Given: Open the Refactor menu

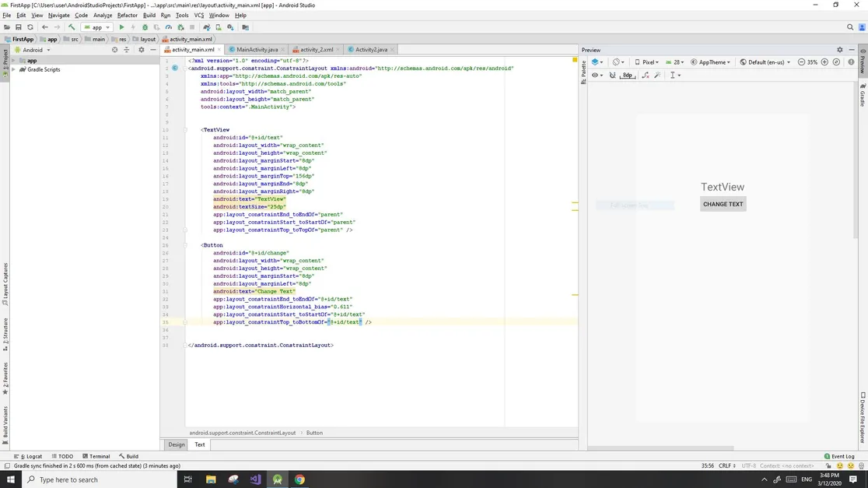Looking at the screenshot, I should (x=128, y=16).
